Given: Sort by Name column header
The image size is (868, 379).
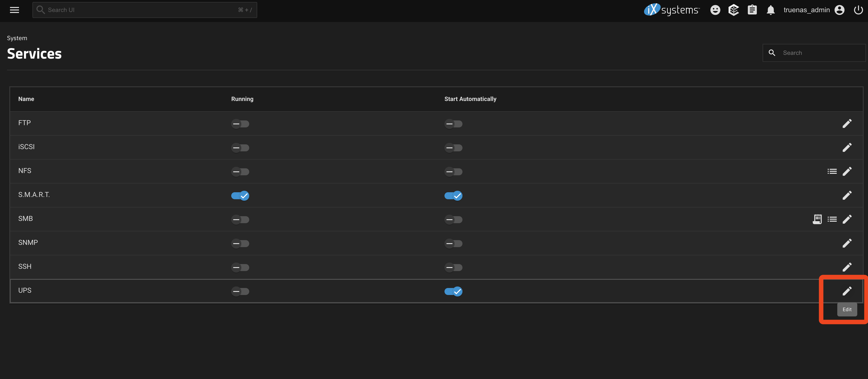Looking at the screenshot, I should tap(26, 99).
